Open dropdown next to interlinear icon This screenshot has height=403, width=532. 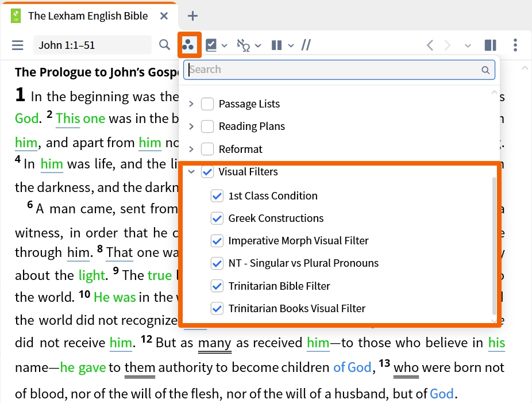[258, 45]
